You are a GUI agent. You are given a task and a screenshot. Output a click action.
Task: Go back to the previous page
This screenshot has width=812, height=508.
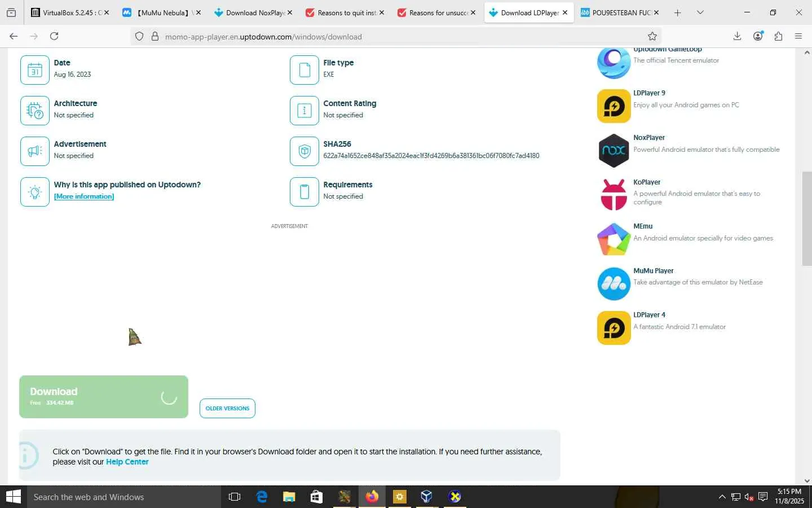click(x=14, y=36)
